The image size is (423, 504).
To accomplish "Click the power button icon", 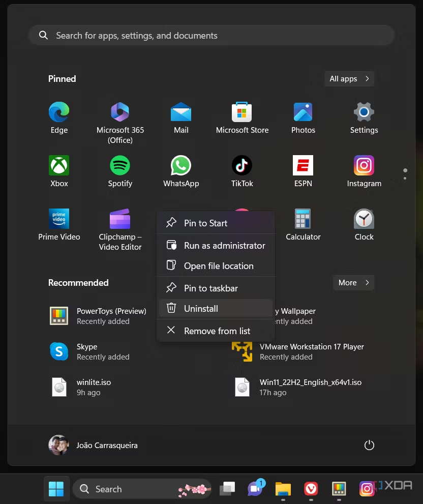I will [369, 445].
